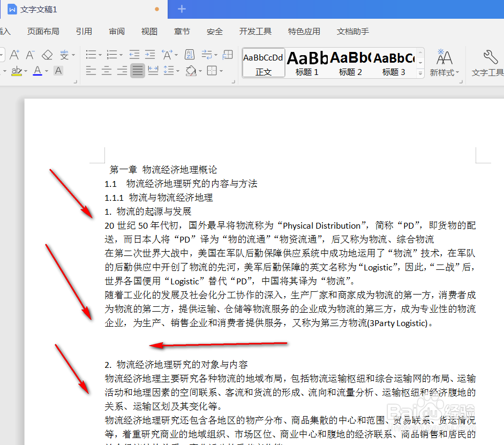
Task: Click the insert table/tab stop icon
Action: tap(228, 55)
